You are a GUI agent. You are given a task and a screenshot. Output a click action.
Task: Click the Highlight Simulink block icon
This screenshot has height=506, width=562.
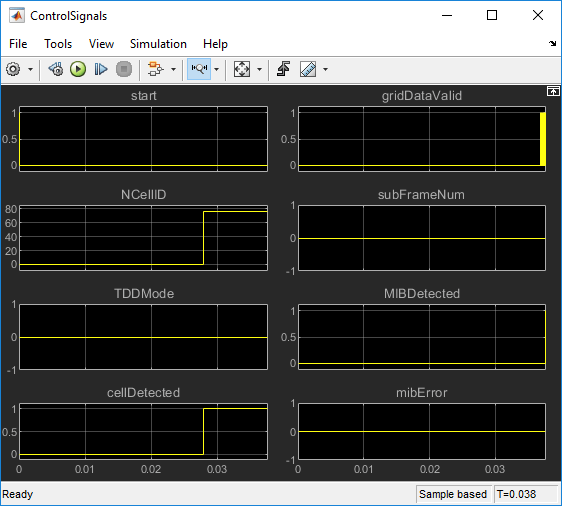click(x=156, y=69)
